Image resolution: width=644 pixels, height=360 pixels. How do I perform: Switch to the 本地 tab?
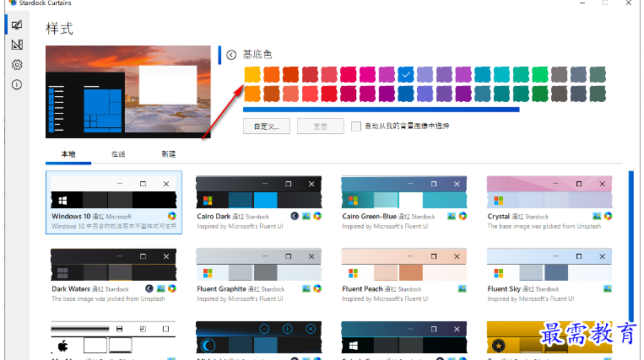(x=68, y=154)
